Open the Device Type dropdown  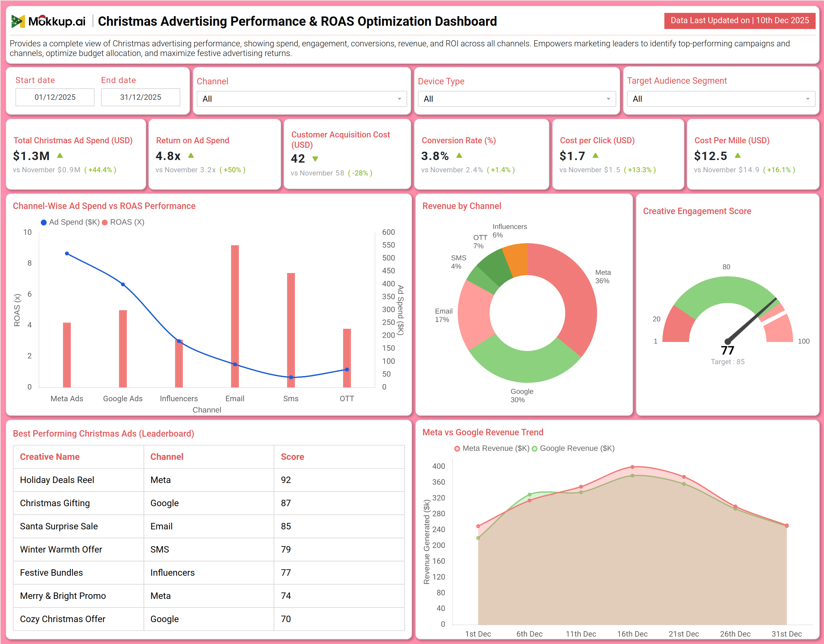coord(517,99)
